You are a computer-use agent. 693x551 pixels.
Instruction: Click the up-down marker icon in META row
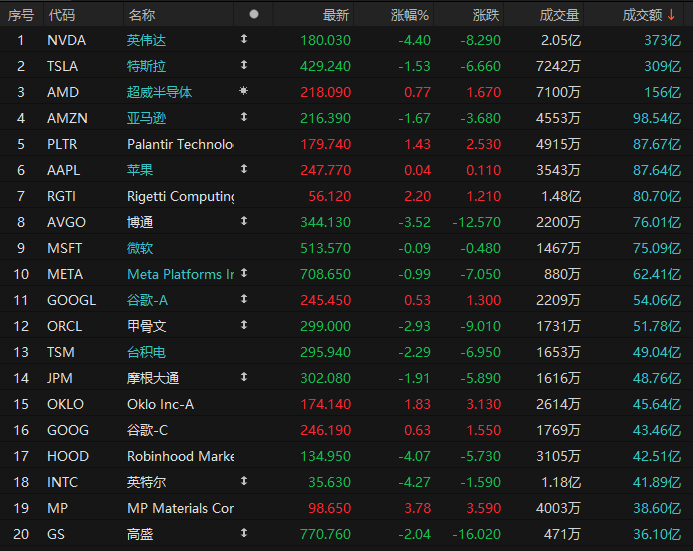[244, 274]
